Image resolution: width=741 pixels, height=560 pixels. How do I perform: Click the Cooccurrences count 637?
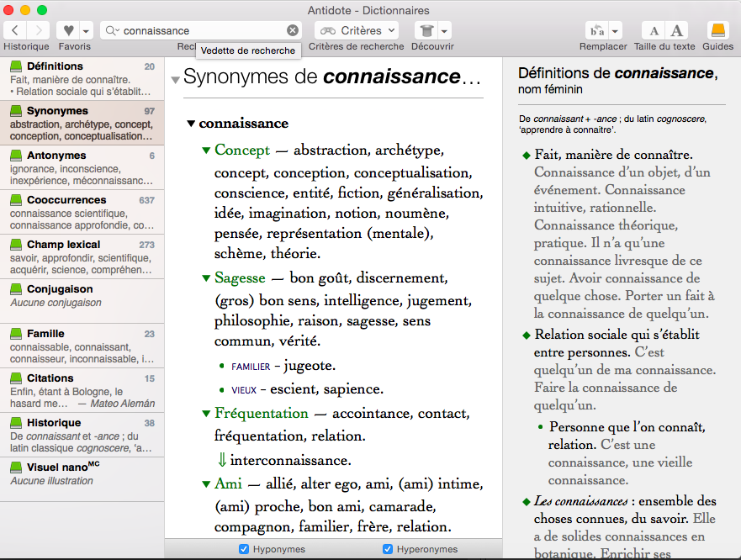pyautogui.click(x=147, y=200)
